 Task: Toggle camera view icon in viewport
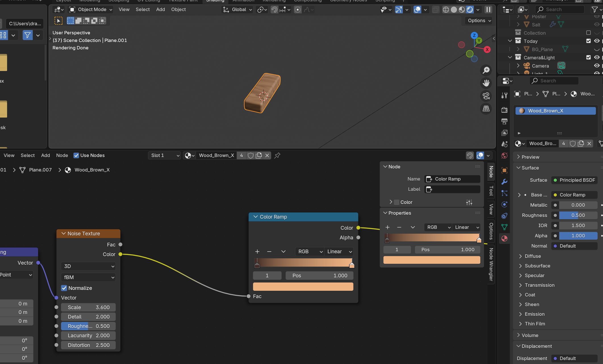pos(486,96)
